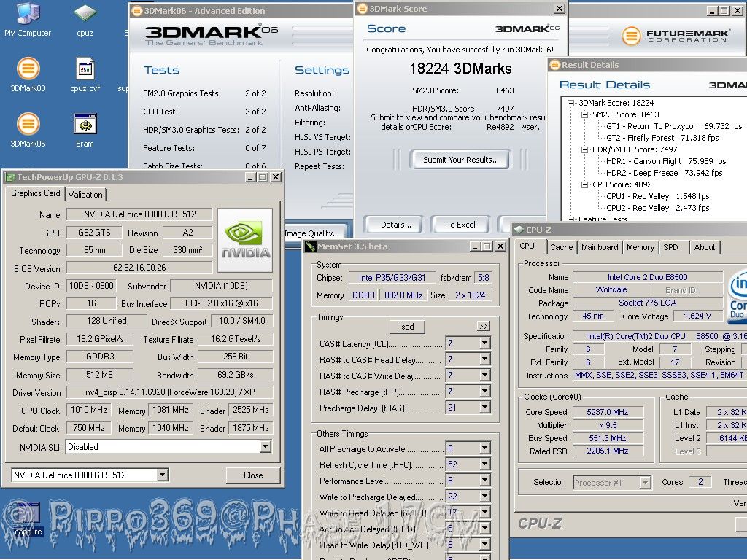Click the Memory 882.0 MHz value in MemSet
This screenshot has height=560, width=747.
403,295
